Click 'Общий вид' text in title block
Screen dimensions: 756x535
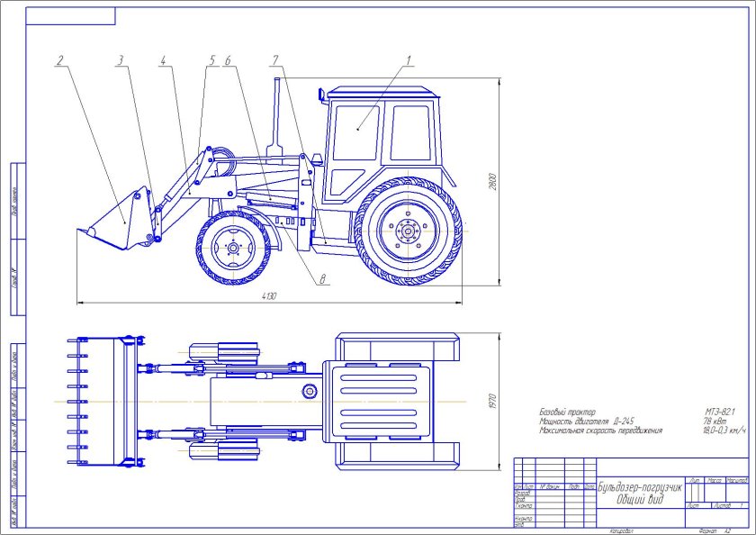pos(635,500)
